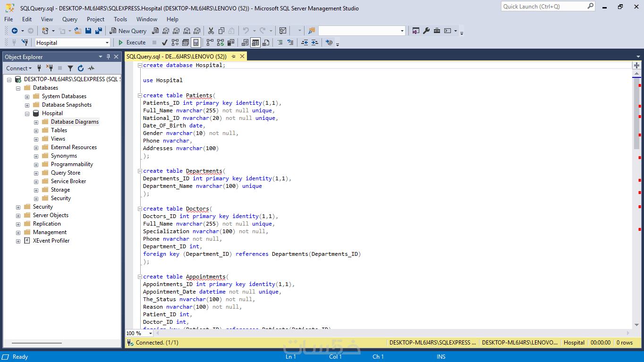Refresh the Object Explorer tree
644x362 pixels.
[x=81, y=68]
